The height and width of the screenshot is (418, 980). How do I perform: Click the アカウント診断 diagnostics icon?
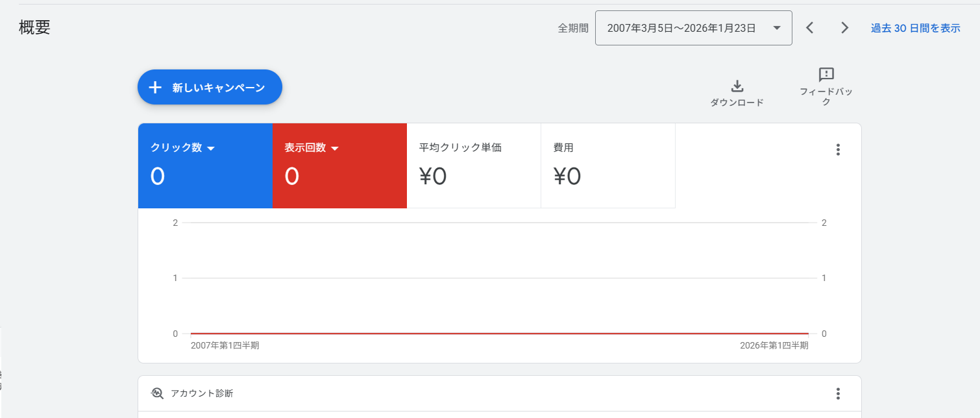coord(157,393)
